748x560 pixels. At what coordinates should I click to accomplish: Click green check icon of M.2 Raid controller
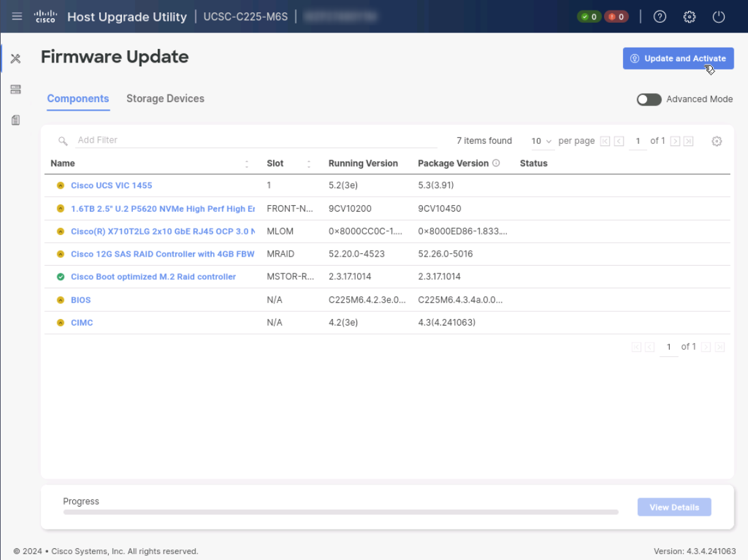(x=61, y=277)
